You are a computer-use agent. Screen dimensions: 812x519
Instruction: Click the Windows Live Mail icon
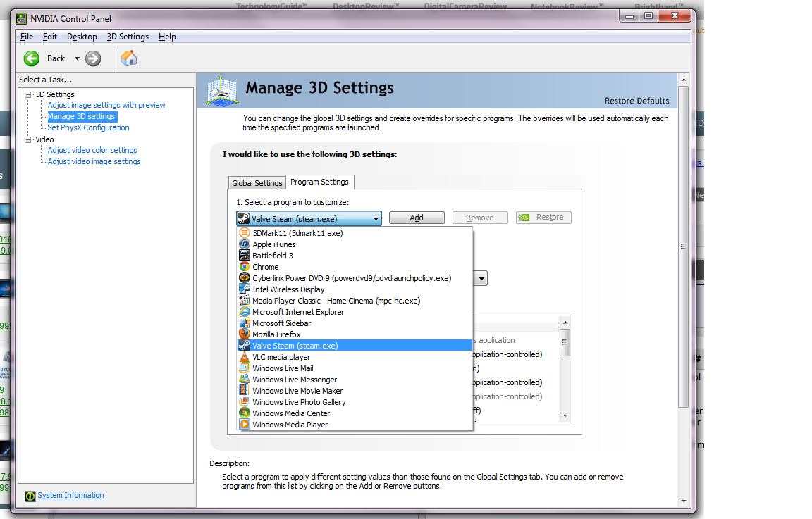point(245,368)
